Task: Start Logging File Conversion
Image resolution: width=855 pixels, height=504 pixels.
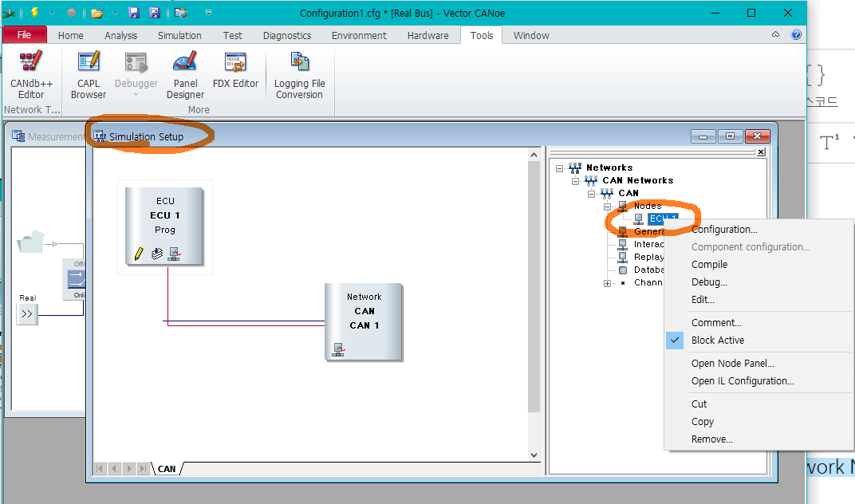Action: click(299, 75)
